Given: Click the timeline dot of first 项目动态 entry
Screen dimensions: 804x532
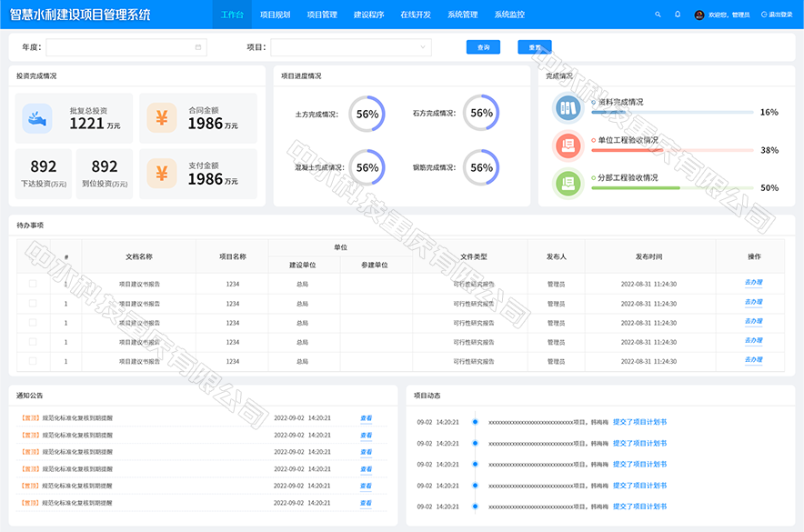Looking at the screenshot, I should click(476, 422).
